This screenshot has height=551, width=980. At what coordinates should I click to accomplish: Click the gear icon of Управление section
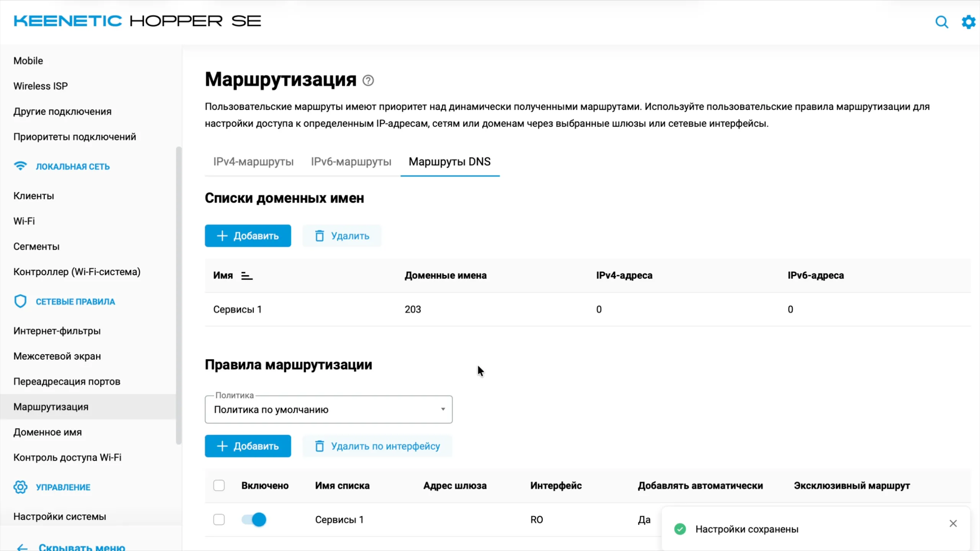point(20,487)
